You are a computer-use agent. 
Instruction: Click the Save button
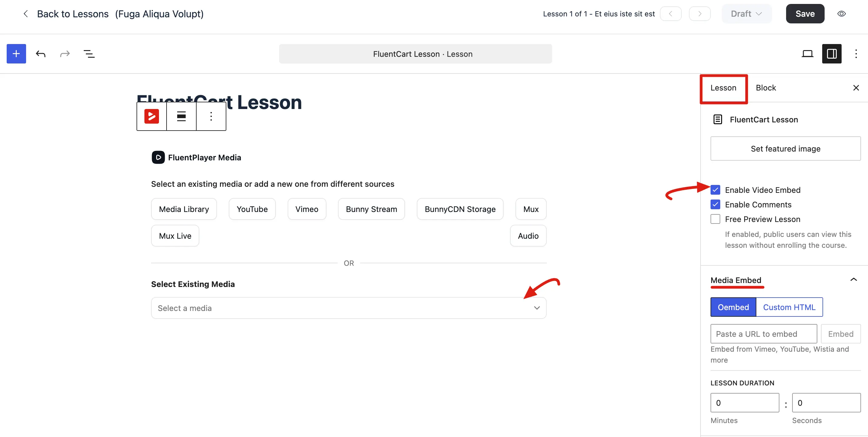805,14
